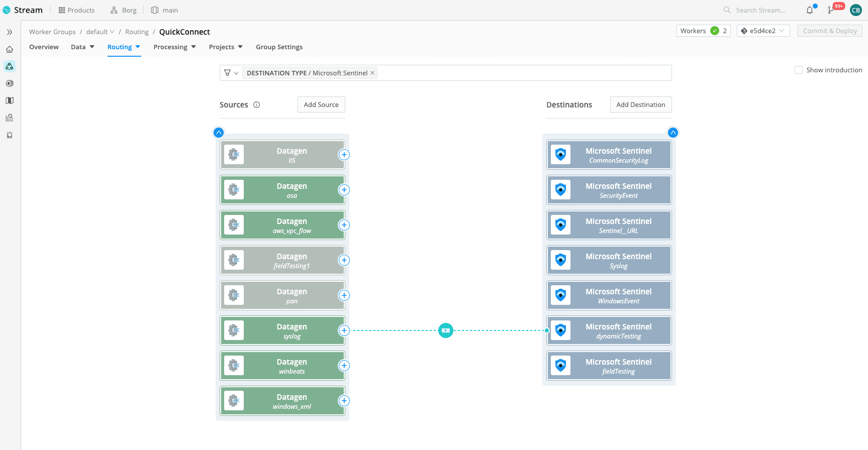Click the Search Stream input field
This screenshot has width=868, height=450.
pos(760,10)
